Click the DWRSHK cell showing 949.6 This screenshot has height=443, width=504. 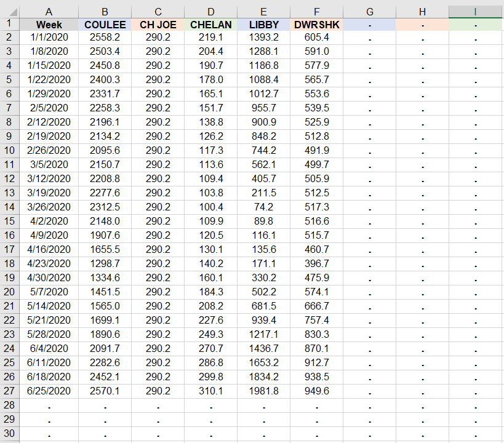[317, 391]
